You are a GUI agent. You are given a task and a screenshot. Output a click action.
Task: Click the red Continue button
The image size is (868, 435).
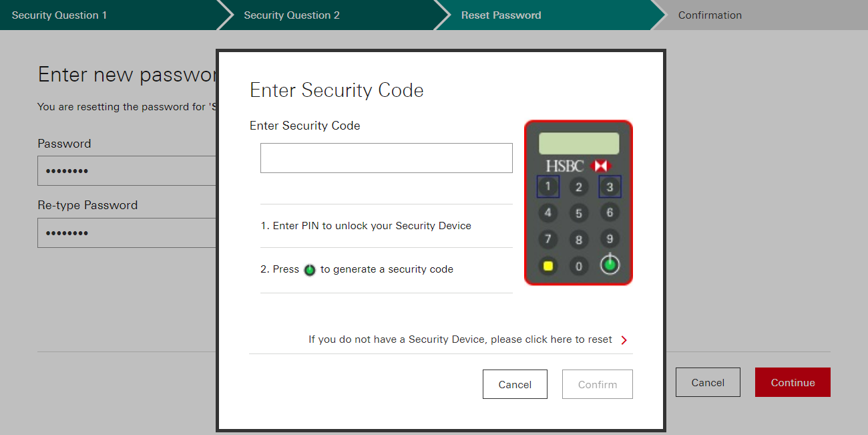pos(793,382)
